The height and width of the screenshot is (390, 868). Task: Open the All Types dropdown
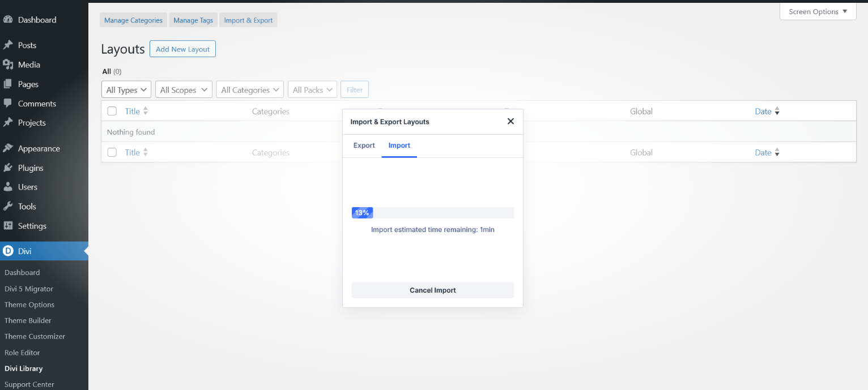click(x=126, y=89)
